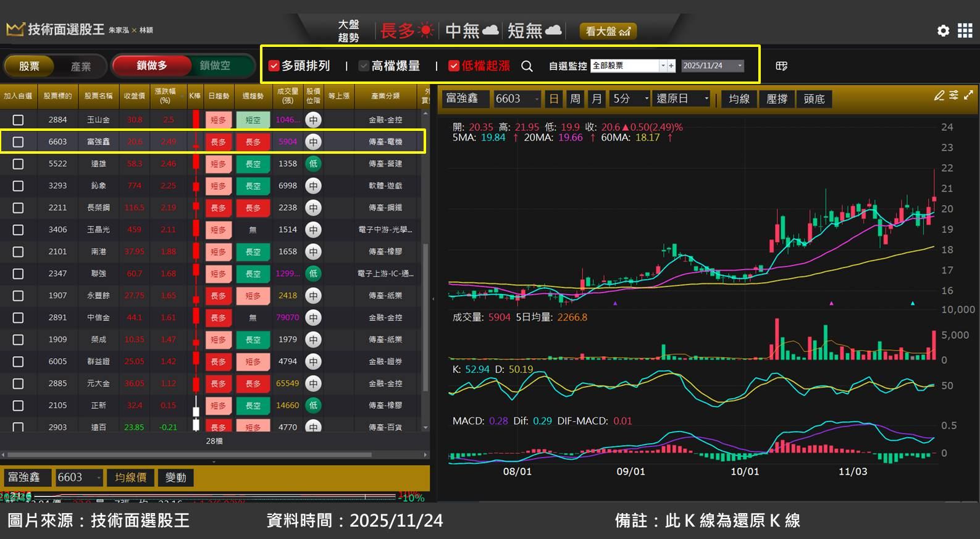Switch chart to 日 daily period
Image resolution: width=980 pixels, height=539 pixels.
[554, 99]
